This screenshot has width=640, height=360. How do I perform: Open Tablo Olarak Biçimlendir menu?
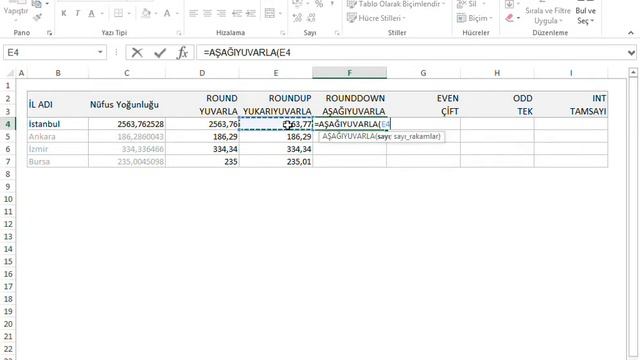coord(396,4)
